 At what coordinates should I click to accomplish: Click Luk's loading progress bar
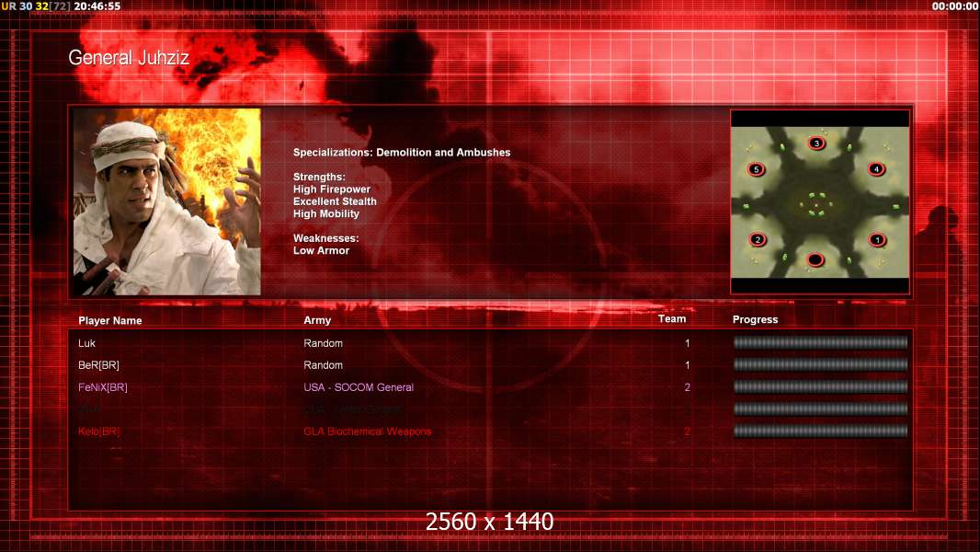(820, 342)
